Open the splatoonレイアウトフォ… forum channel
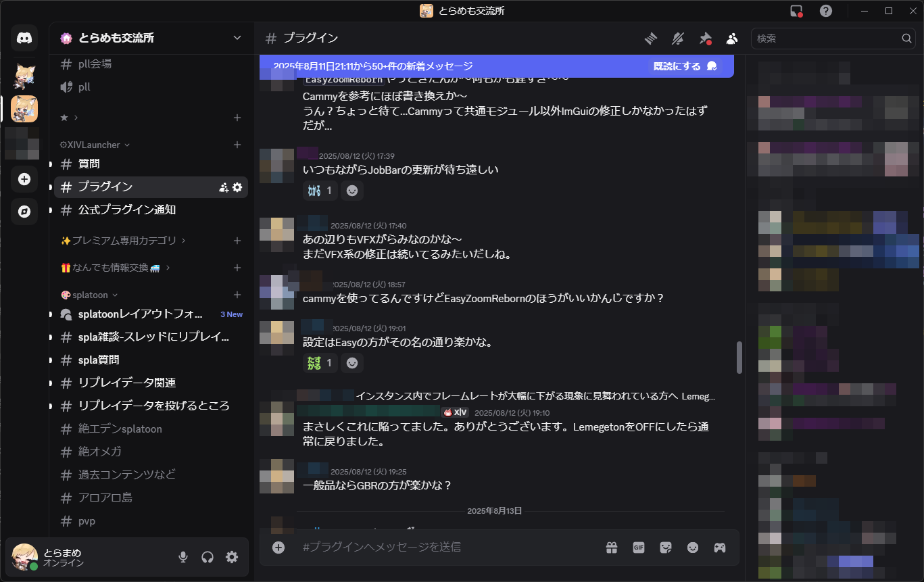 point(151,314)
